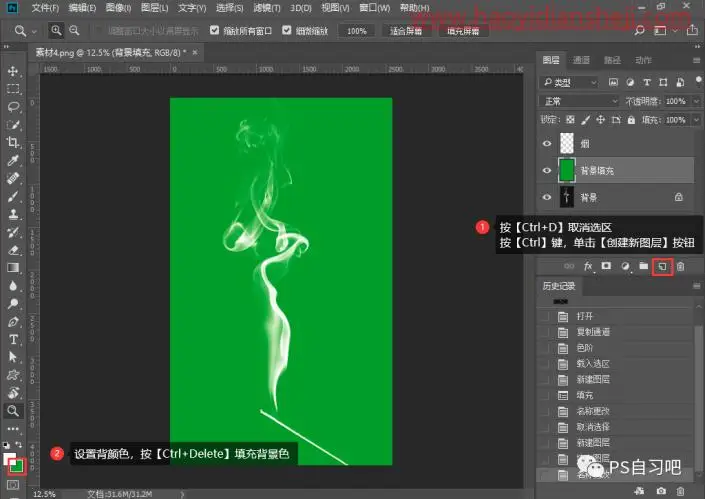
Task: Hide the 烟 layer
Action: tap(547, 144)
